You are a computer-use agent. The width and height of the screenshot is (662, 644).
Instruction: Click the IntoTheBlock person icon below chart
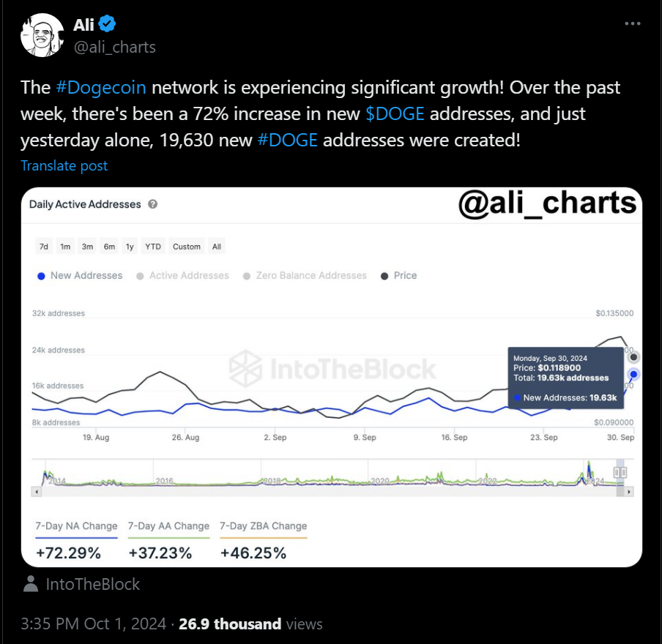coord(31,584)
